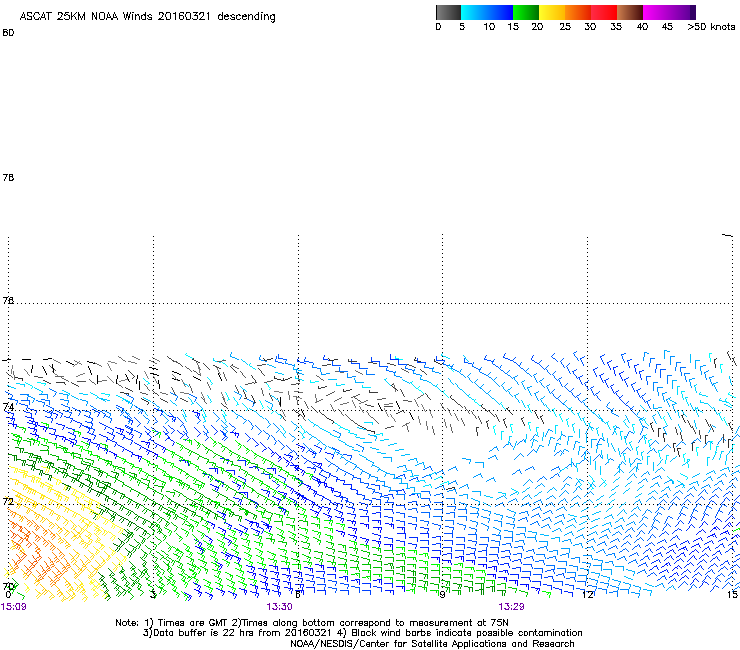Screen dimensions: 740x650
Task: Click the 0 longitude axis label
Action: (x=8, y=595)
